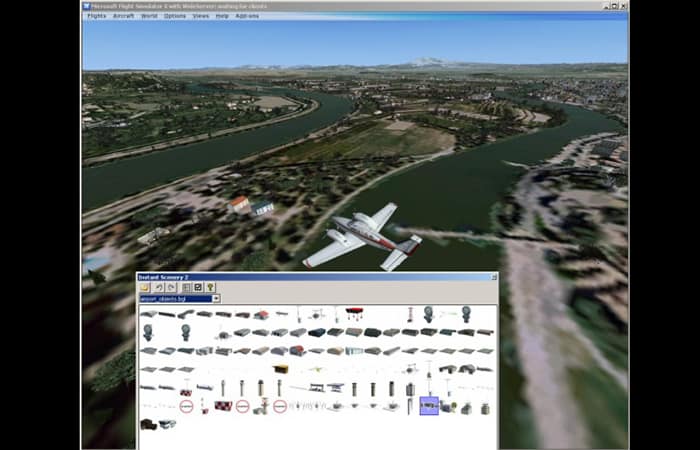Image resolution: width=700 pixels, height=450 pixels.
Task: Choose the yellow-roofed kiosk thumbnail
Action: [281, 369]
